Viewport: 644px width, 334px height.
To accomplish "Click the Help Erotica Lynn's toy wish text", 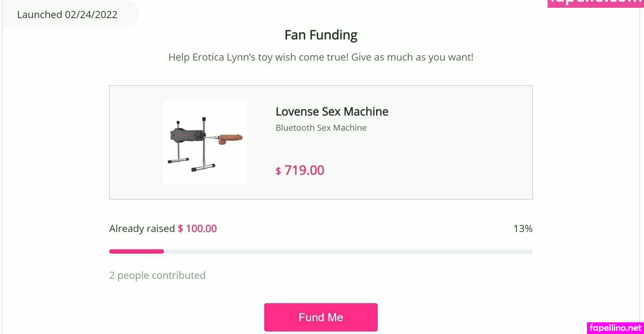I will coord(321,57).
